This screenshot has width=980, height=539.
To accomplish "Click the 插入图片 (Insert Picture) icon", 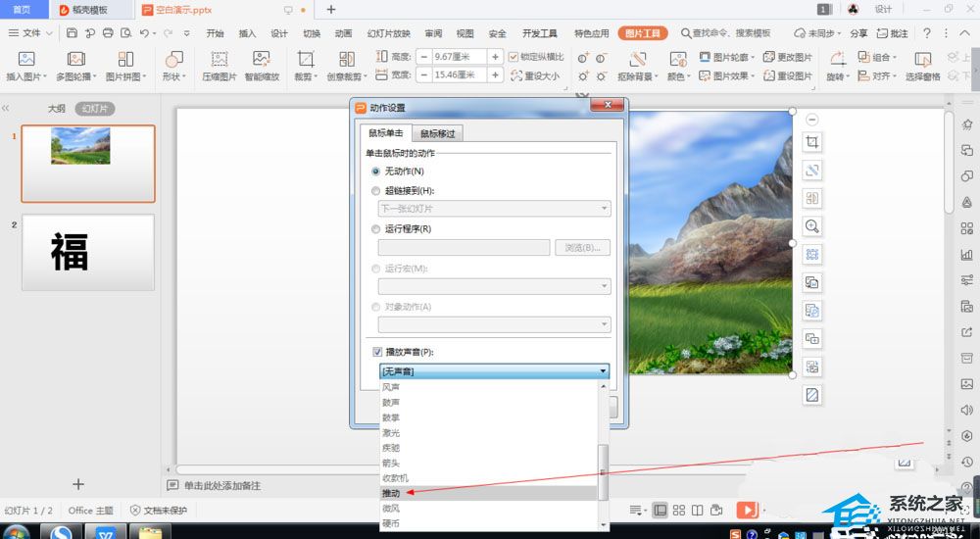I will point(26,60).
